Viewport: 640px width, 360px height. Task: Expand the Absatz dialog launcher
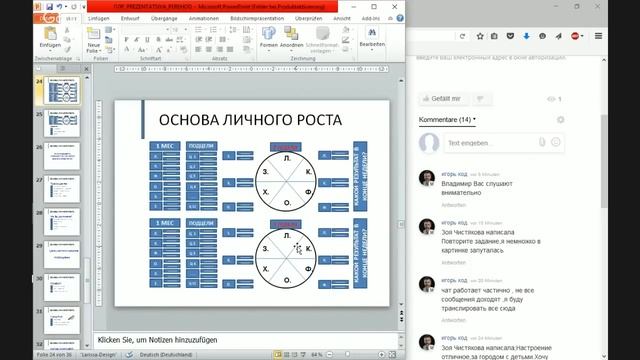253,59
